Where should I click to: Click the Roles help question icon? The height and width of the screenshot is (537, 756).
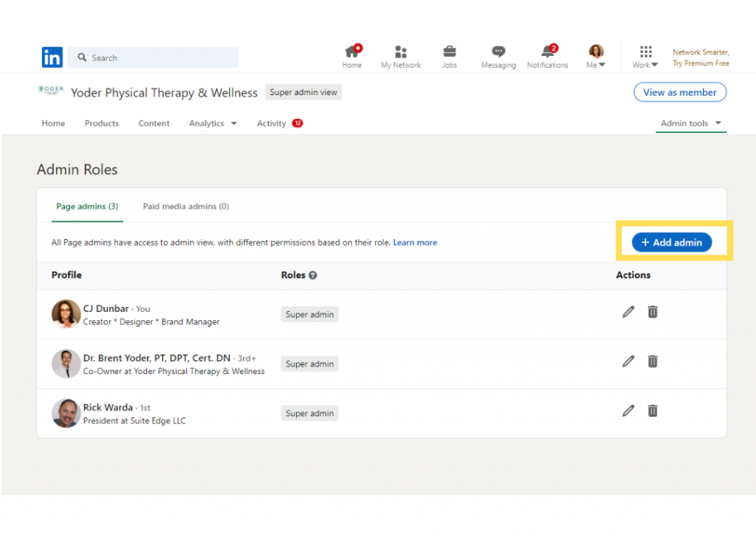pyautogui.click(x=313, y=275)
